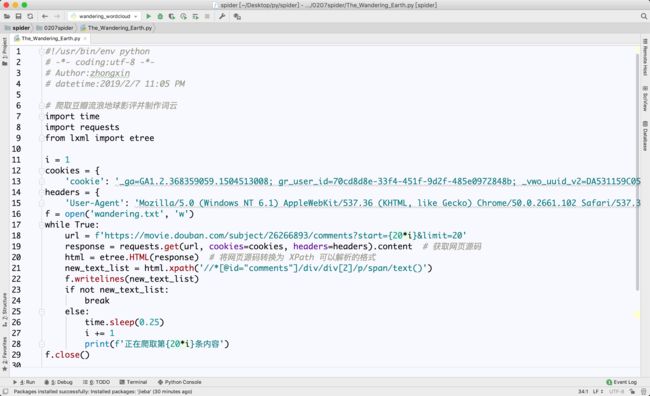
Task: Open the TODO tool window
Action: pyautogui.click(x=96, y=382)
